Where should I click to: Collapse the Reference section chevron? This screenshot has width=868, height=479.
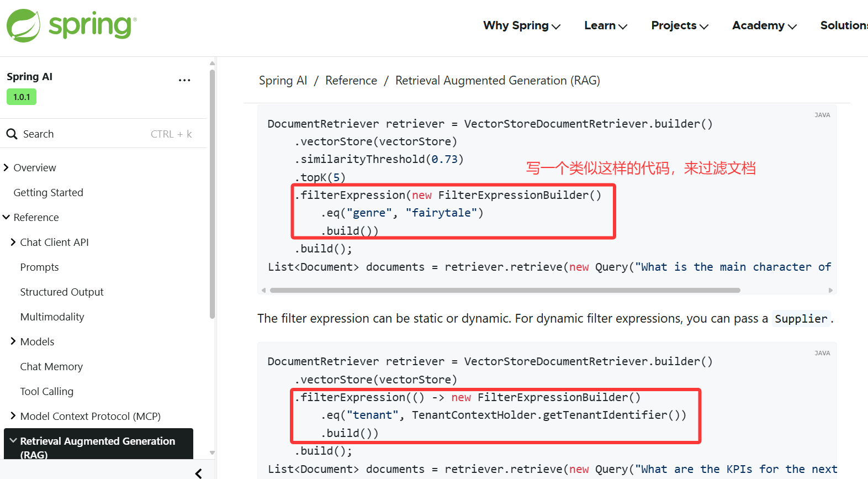coord(6,217)
